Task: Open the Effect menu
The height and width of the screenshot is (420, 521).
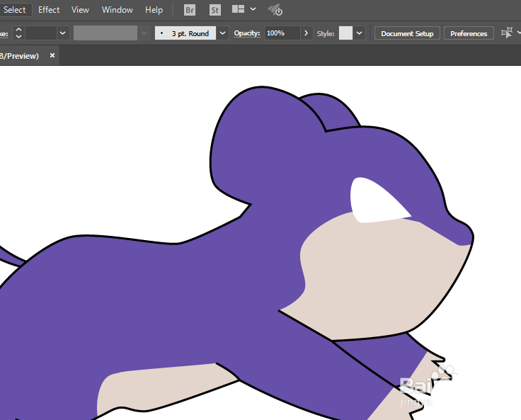Action: pyautogui.click(x=49, y=10)
